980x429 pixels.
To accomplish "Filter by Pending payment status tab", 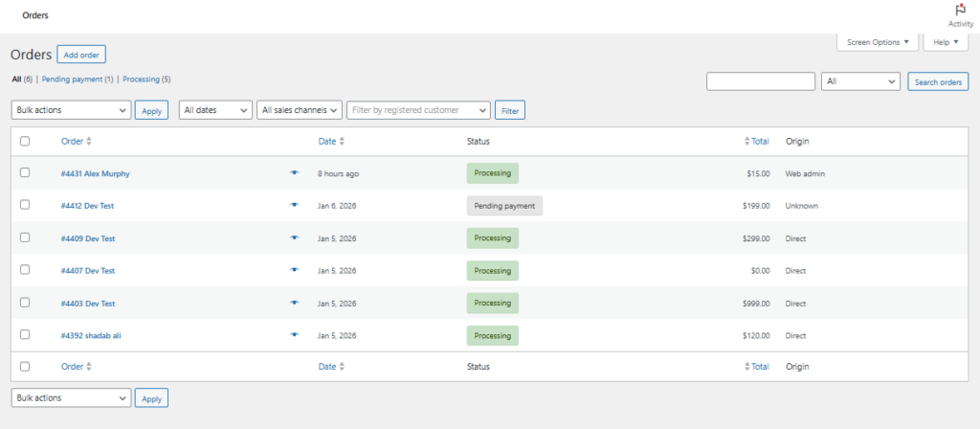I will pos(77,79).
